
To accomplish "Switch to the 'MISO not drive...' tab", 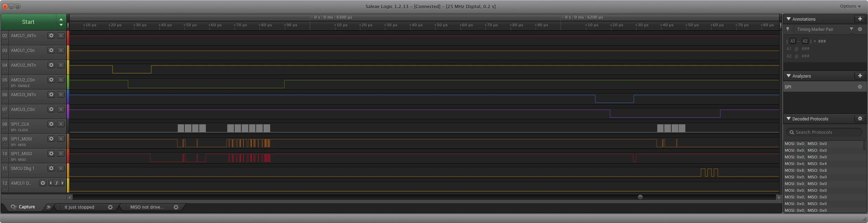I will coord(147,207).
